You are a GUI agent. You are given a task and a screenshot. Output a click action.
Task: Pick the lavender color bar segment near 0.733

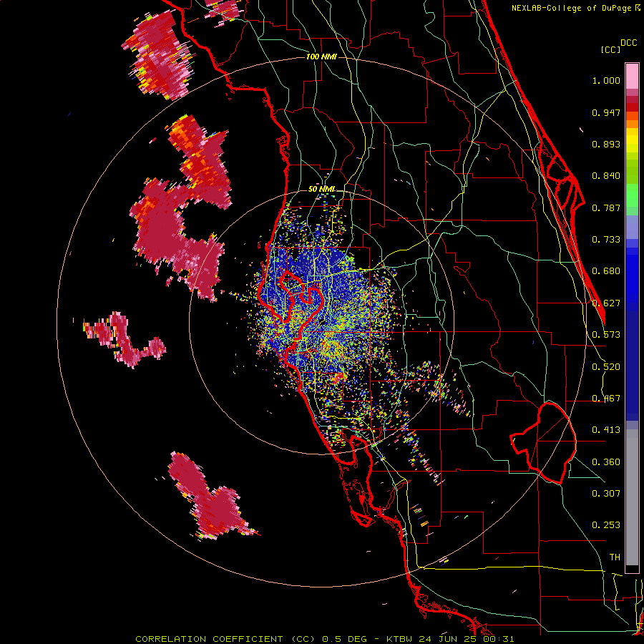(632, 227)
